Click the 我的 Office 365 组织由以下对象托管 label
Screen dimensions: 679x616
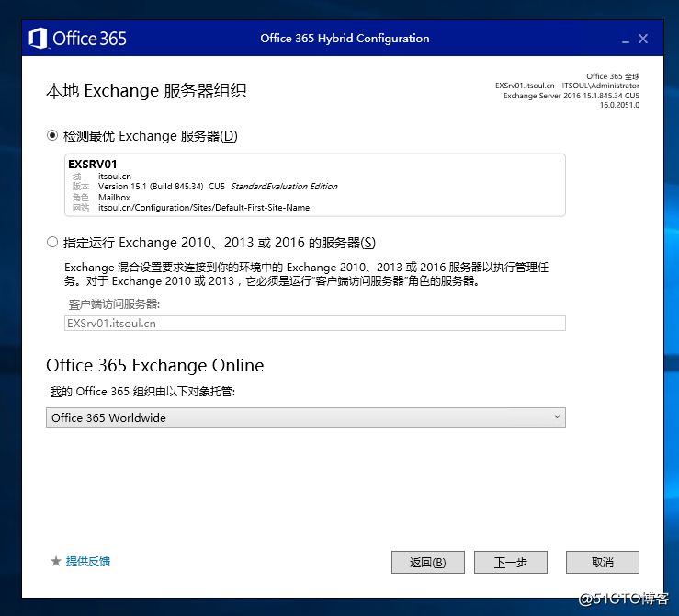142,392
